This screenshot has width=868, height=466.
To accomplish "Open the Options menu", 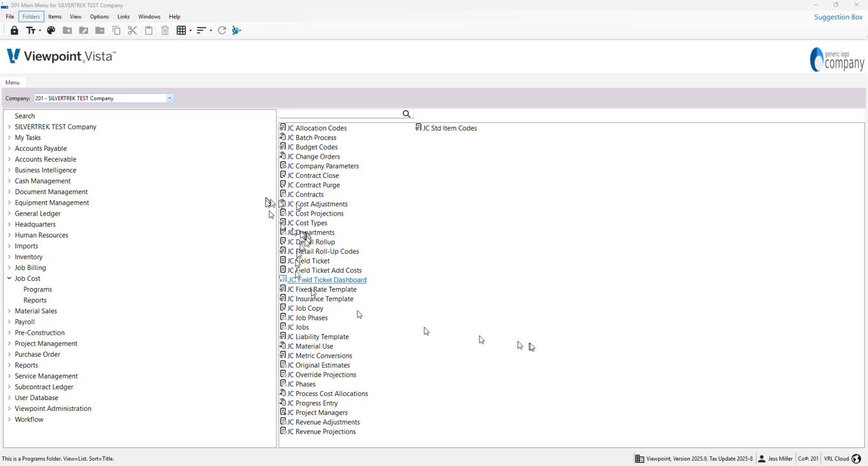I will tap(99, 17).
